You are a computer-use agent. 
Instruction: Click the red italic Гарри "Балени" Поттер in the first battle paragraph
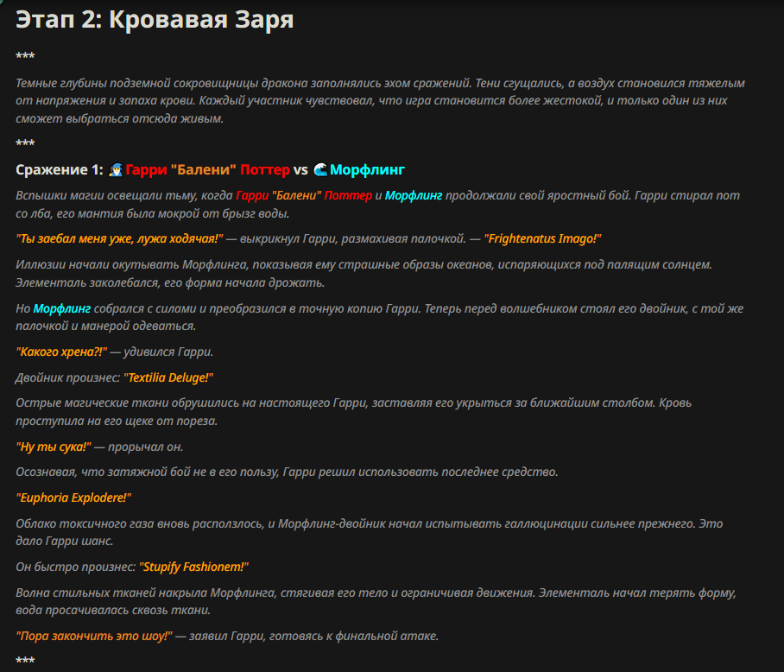pyautogui.click(x=304, y=195)
